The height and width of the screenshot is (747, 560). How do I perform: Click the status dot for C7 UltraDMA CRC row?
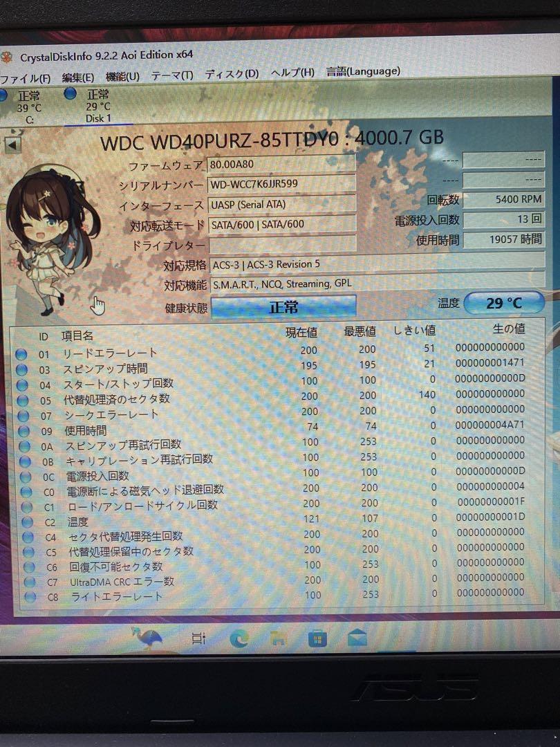pyautogui.click(x=30, y=582)
